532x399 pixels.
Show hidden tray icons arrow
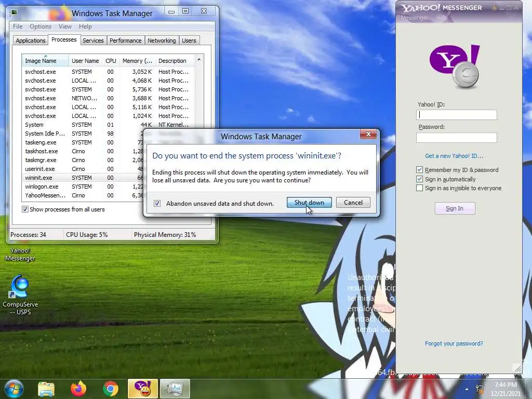point(467,389)
